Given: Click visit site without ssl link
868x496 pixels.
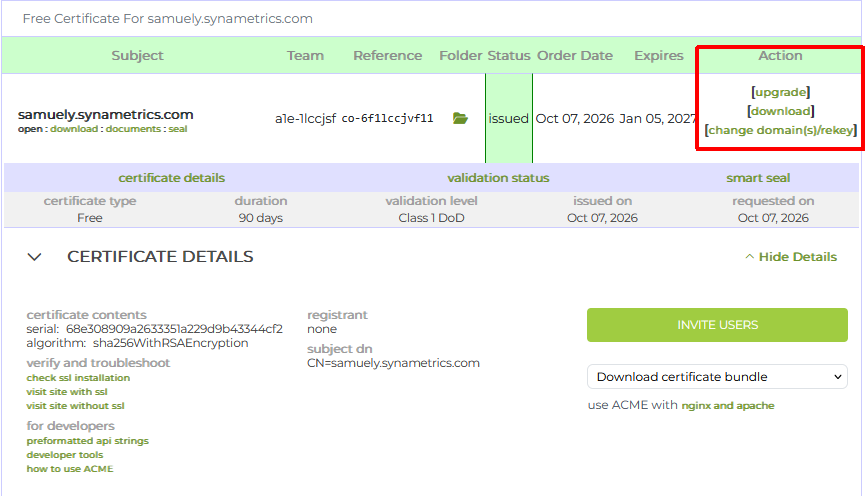Looking at the screenshot, I should (75, 406).
